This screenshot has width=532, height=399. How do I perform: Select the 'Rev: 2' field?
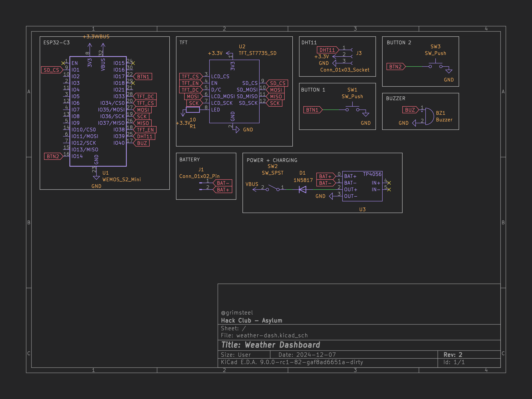453,355
